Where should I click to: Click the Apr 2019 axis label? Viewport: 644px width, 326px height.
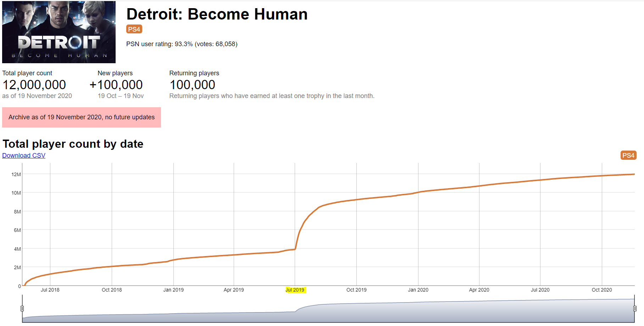[234, 290]
